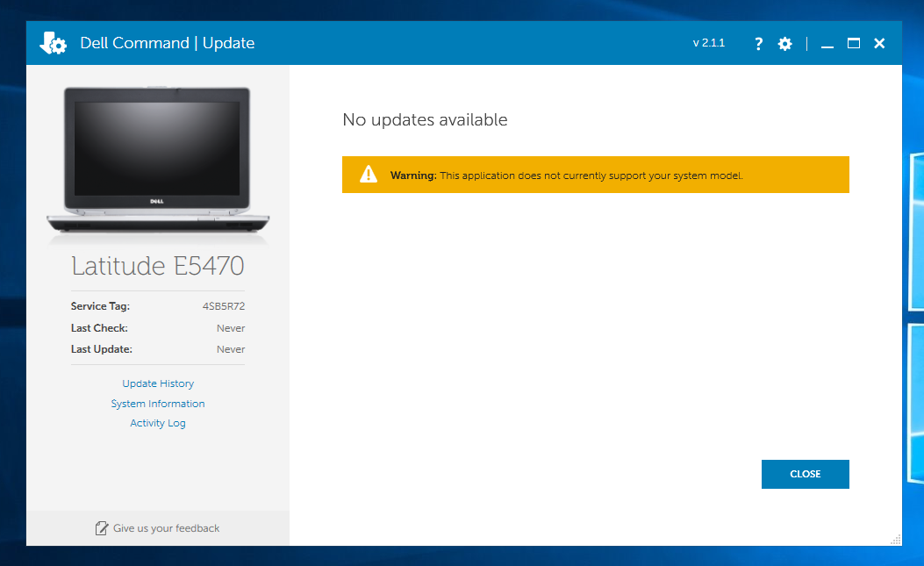Click Give us your feedback link
Image resolution: width=924 pixels, height=566 pixels.
[x=166, y=528]
